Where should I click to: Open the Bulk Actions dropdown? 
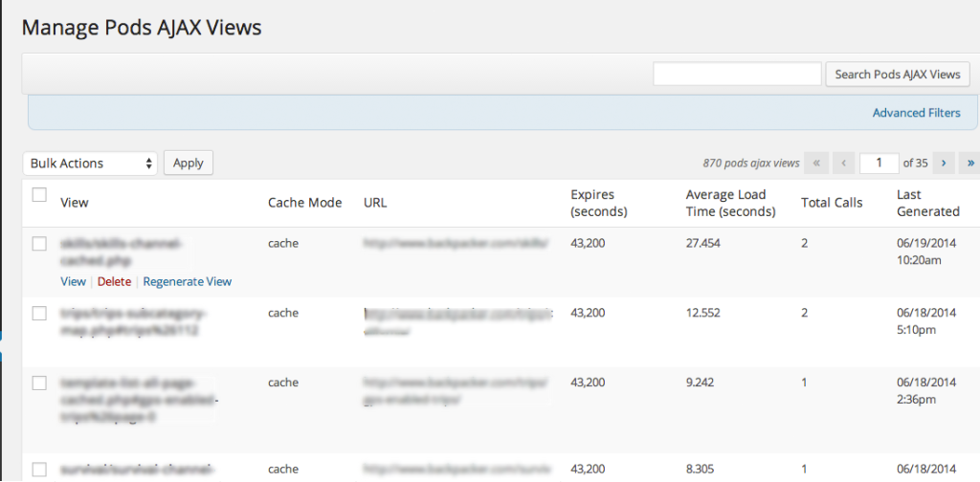90,163
